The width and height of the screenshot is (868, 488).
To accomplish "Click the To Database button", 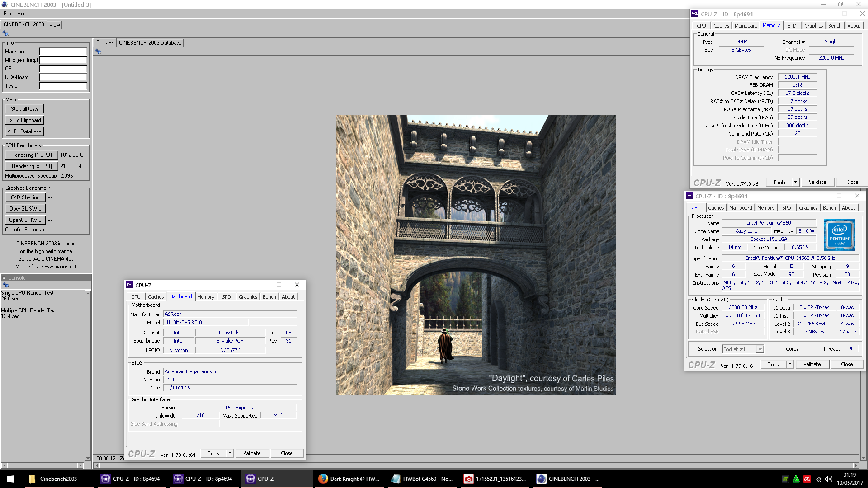I will point(24,131).
